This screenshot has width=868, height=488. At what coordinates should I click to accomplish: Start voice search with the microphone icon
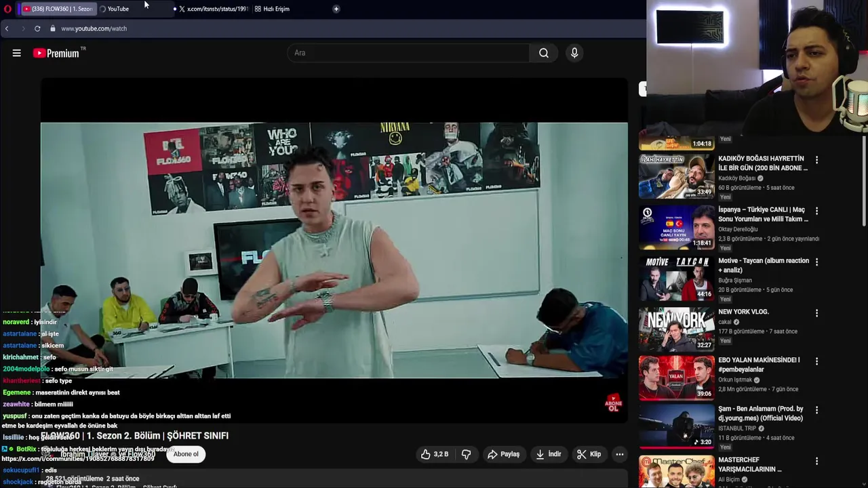[x=574, y=53]
